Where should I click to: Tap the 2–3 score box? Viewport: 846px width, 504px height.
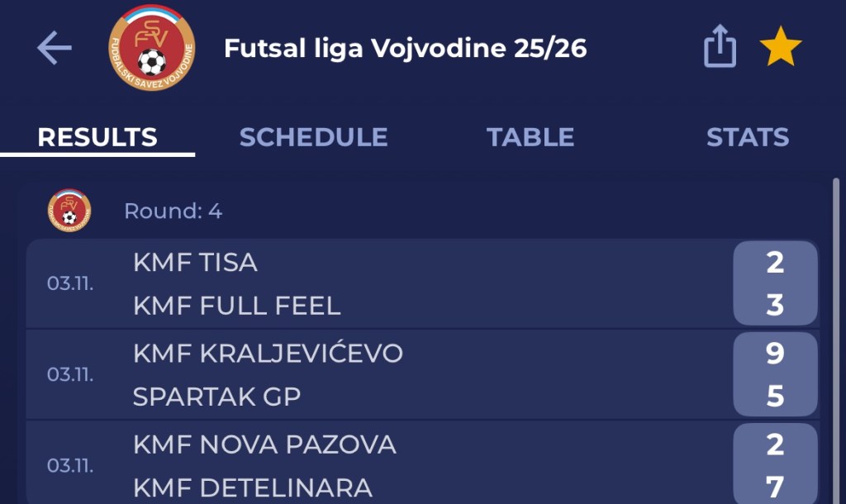[x=774, y=283]
